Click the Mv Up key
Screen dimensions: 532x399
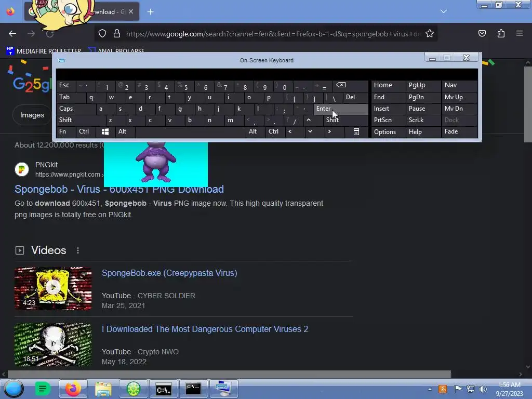[x=459, y=97]
